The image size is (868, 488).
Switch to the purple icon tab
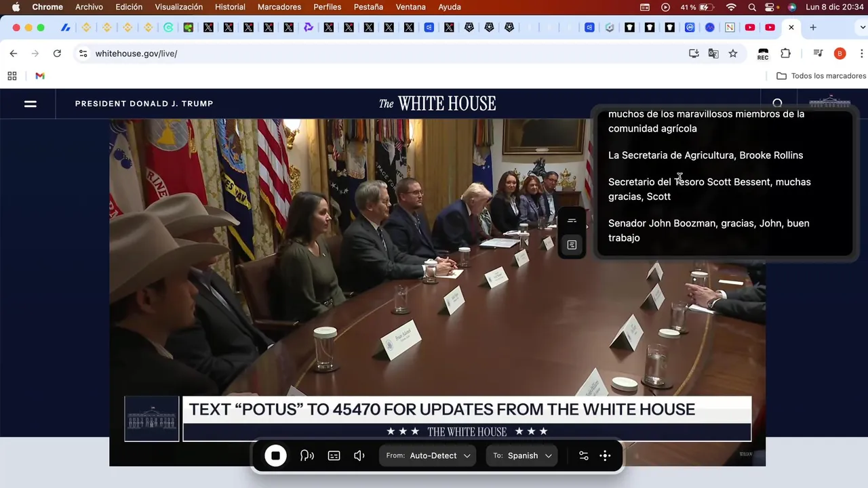[309, 28]
